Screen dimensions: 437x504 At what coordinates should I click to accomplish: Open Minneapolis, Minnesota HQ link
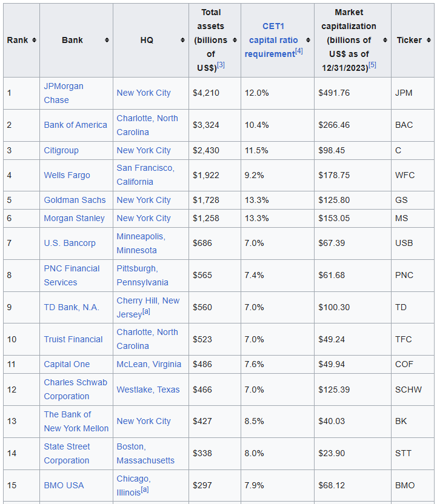click(141, 244)
